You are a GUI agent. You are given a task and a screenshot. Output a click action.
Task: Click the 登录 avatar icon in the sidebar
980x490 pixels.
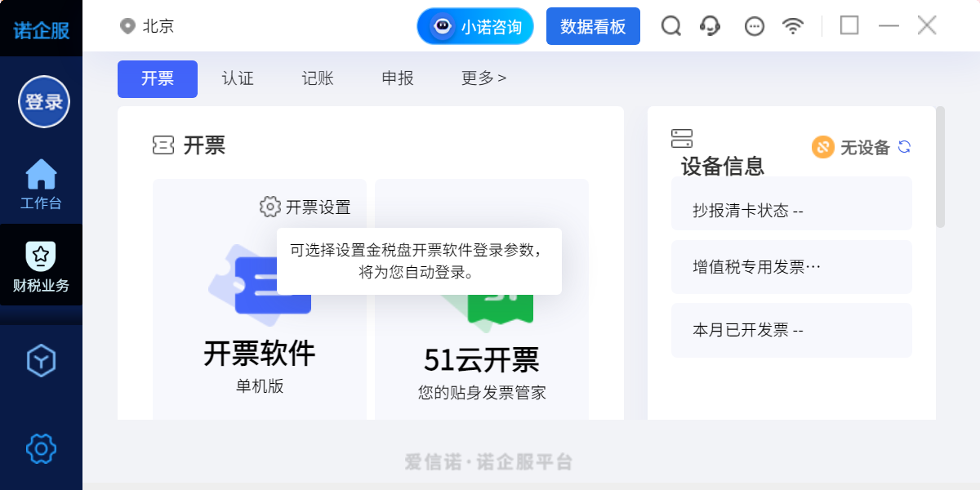(41, 101)
